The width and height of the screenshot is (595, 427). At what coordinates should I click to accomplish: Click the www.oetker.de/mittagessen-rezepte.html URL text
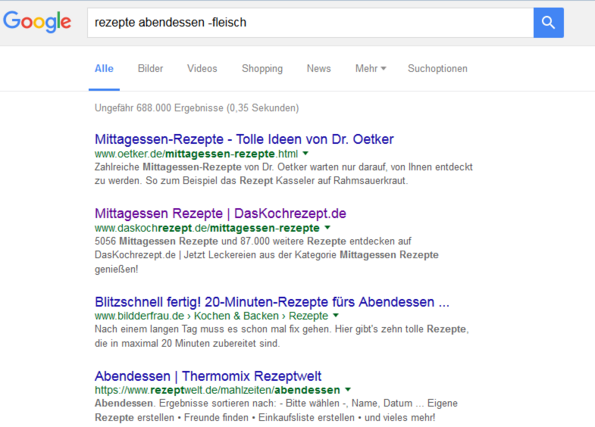click(x=196, y=154)
